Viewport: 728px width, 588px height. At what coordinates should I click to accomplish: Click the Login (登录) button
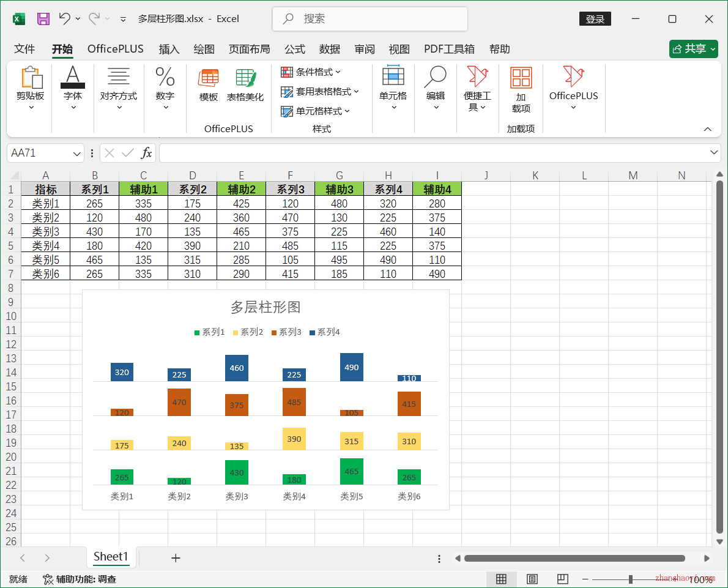(595, 19)
